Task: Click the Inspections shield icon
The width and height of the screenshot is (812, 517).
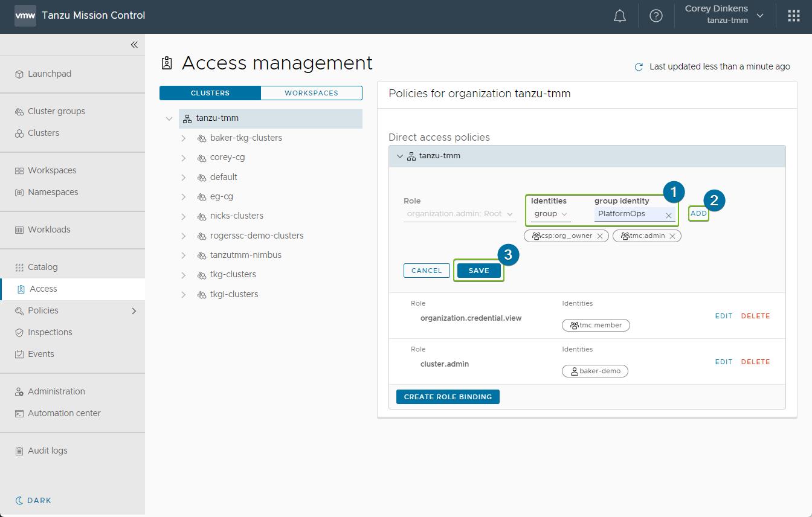Action: [x=19, y=333]
